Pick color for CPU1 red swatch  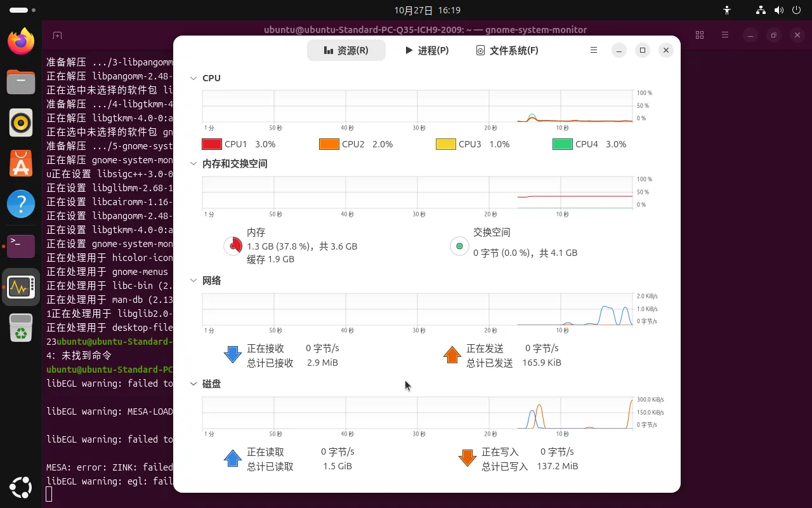tap(212, 144)
